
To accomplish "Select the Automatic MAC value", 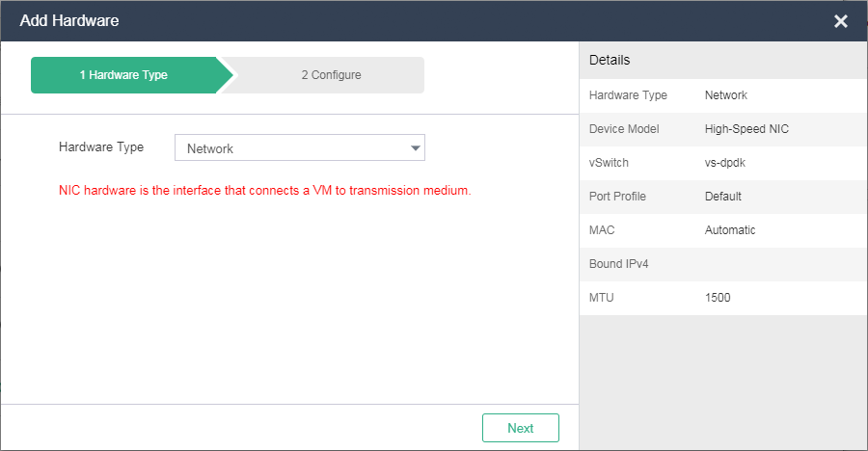I will [x=730, y=230].
